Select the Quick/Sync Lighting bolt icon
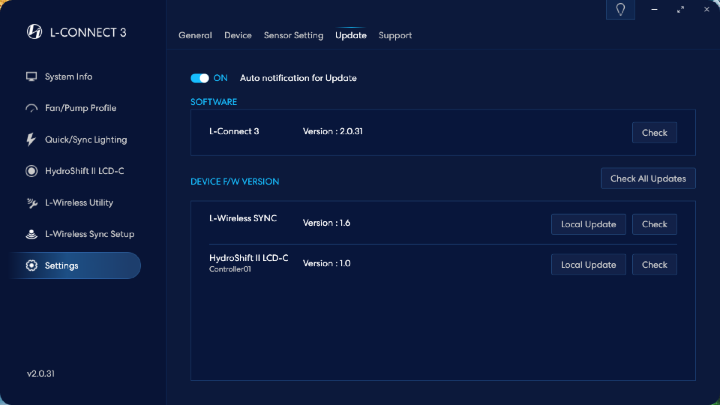Viewport: 720px width, 405px height. coord(31,140)
